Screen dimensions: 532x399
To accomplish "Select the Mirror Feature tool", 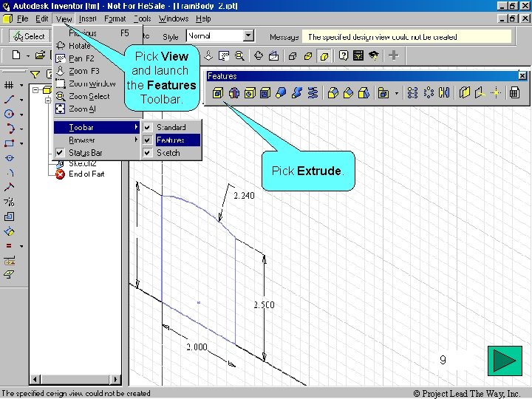I will (x=444, y=92).
